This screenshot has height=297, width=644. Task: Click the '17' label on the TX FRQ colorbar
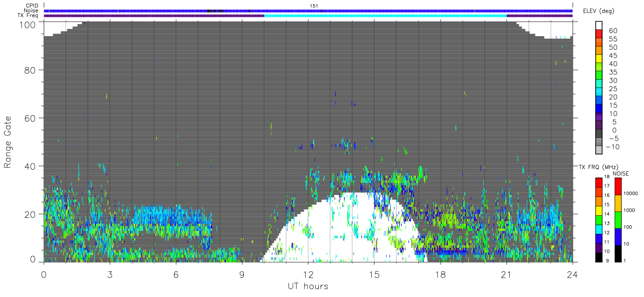pos(607,186)
